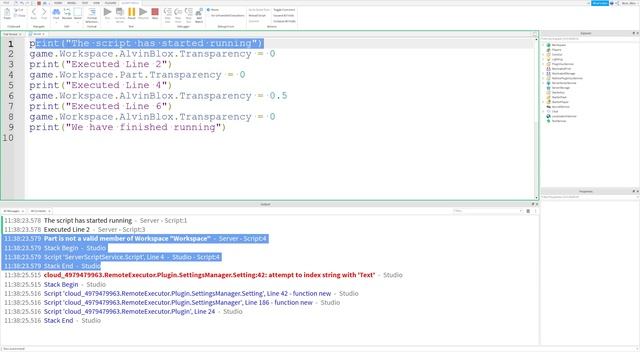Click the grey Resume play icon
This screenshot has width=640, height=360.
tap(143, 13)
